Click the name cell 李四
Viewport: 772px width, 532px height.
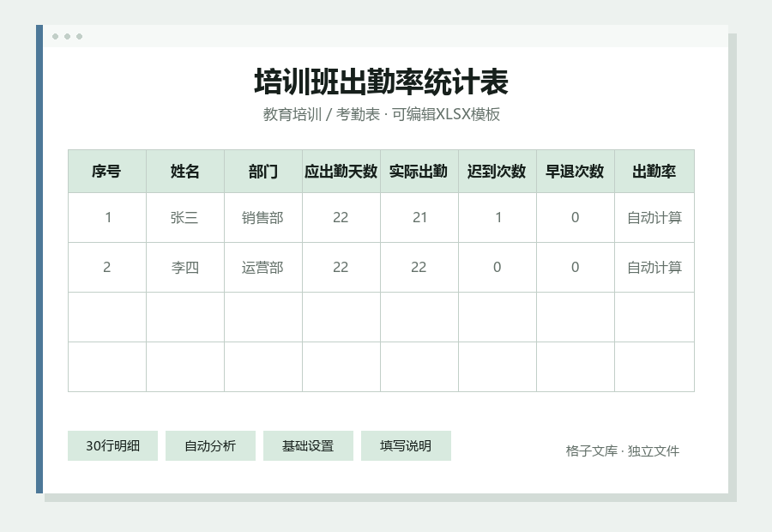tap(185, 268)
